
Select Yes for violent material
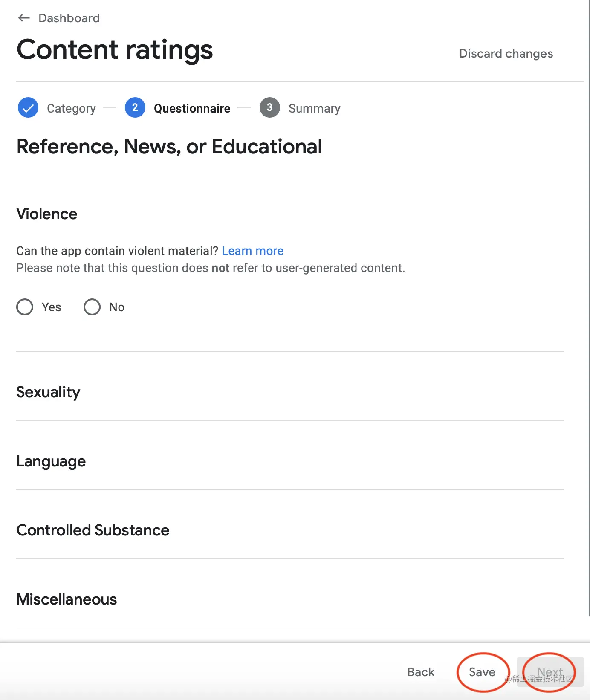[25, 307]
